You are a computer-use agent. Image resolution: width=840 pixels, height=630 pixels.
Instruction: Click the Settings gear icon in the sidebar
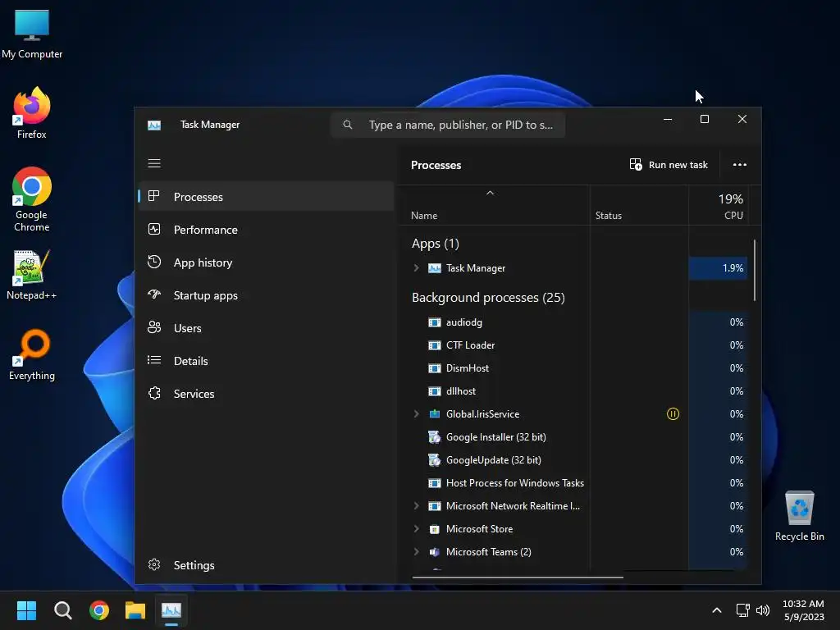click(x=154, y=564)
